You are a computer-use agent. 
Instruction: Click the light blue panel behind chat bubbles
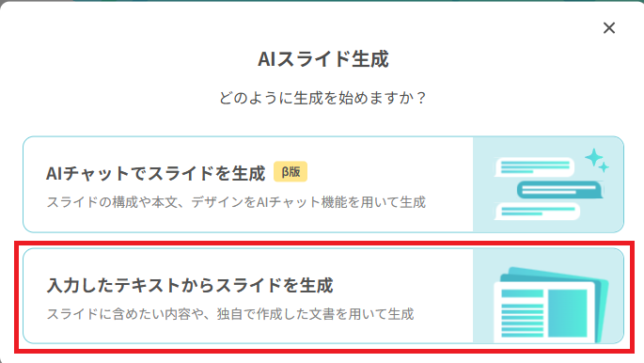coord(548,184)
